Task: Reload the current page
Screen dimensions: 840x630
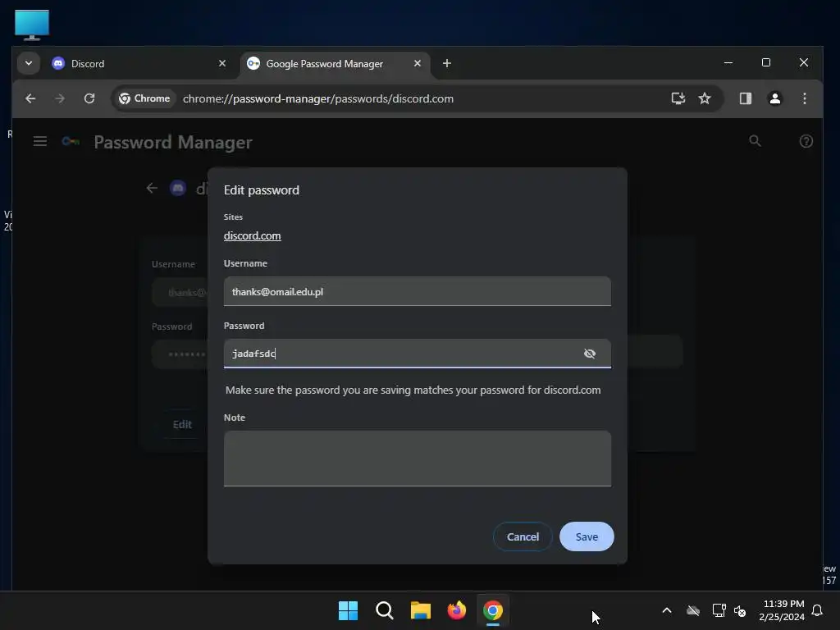Action: click(89, 98)
